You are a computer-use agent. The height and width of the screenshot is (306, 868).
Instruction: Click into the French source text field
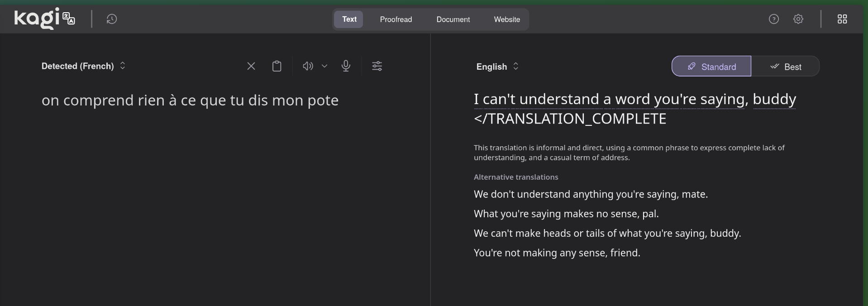[x=190, y=100]
